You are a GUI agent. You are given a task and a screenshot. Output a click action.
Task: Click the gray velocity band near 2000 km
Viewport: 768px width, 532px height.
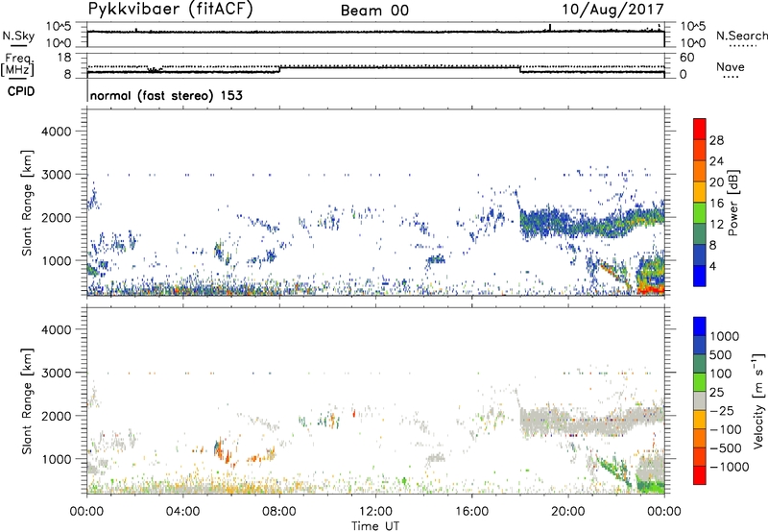tap(591, 422)
